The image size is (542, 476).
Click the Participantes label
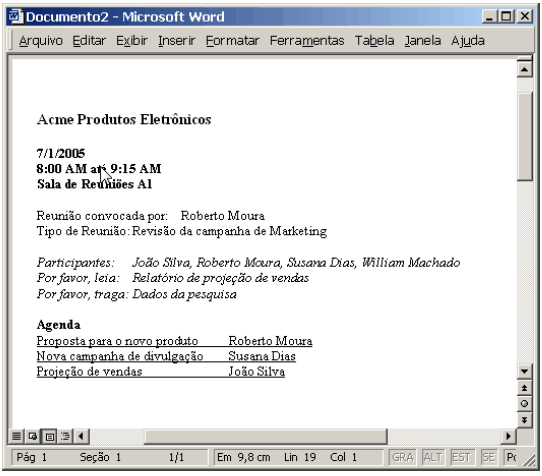tap(75, 263)
